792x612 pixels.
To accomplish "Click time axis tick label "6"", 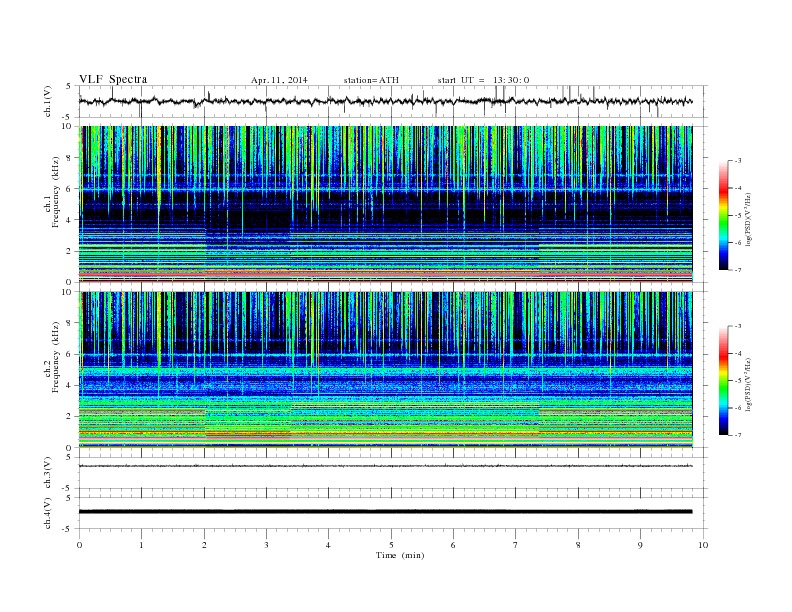I will [453, 545].
